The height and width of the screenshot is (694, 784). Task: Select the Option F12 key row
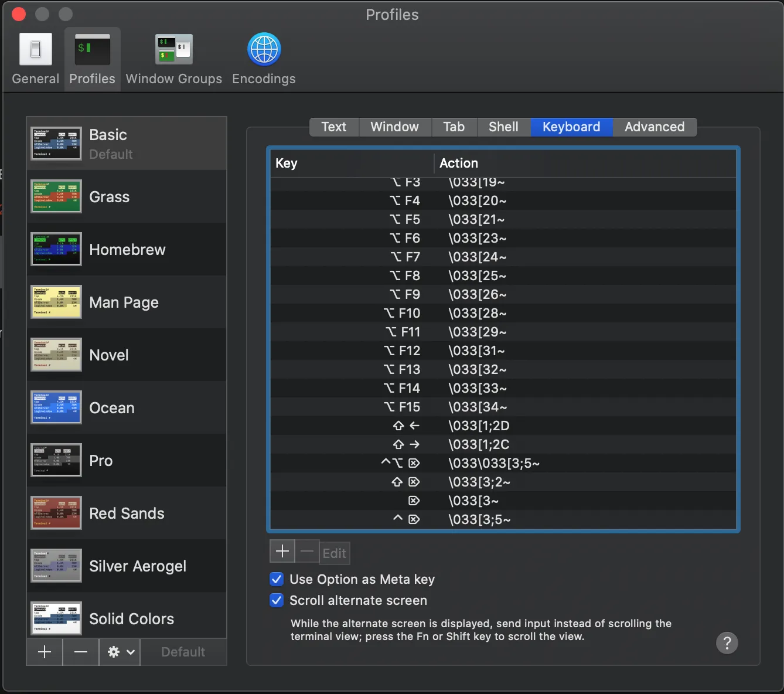pyautogui.click(x=503, y=351)
